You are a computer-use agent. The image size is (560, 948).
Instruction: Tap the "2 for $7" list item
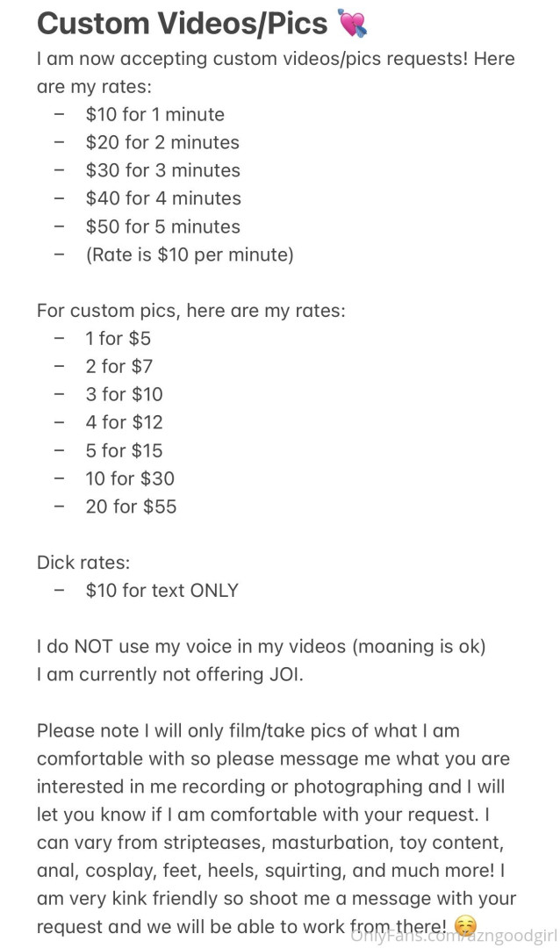[118, 366]
